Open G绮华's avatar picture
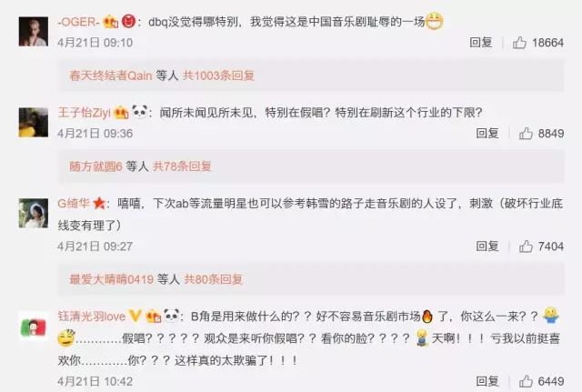 point(34,213)
